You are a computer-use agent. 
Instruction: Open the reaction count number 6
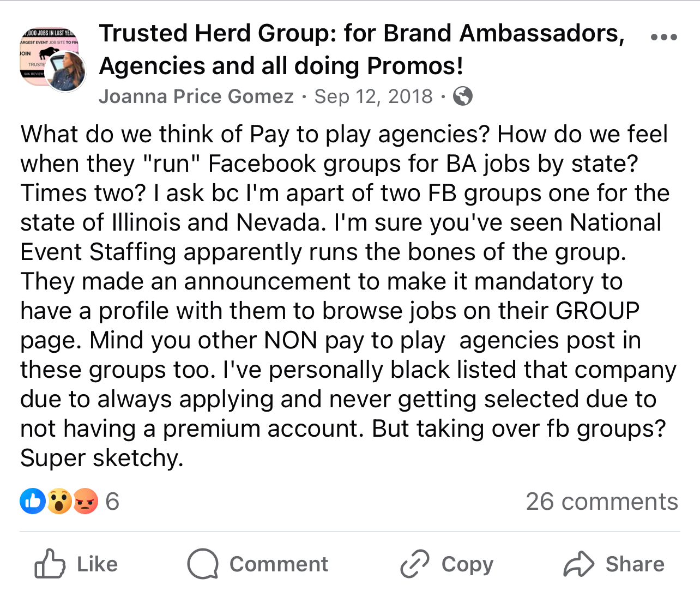pyautogui.click(x=112, y=502)
